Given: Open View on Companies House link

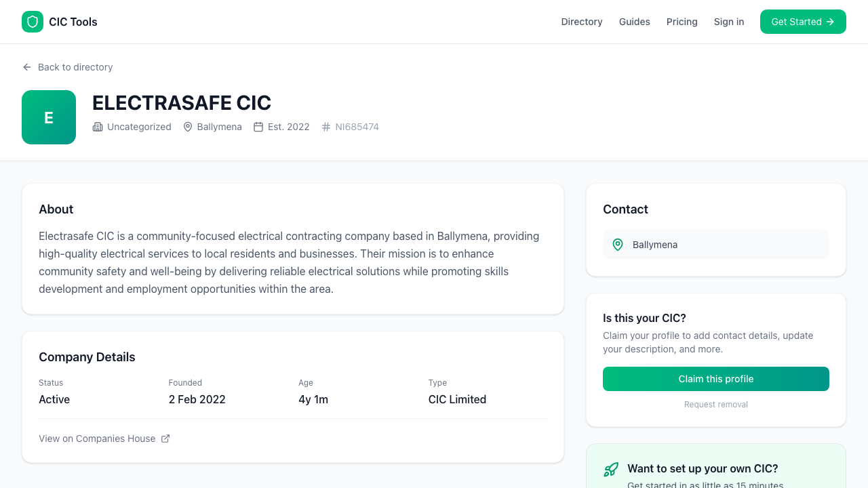Looking at the screenshot, I should click(97, 439).
